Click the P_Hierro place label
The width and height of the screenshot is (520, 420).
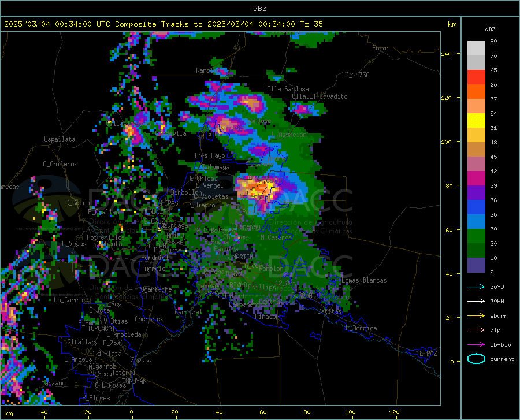click(x=201, y=205)
